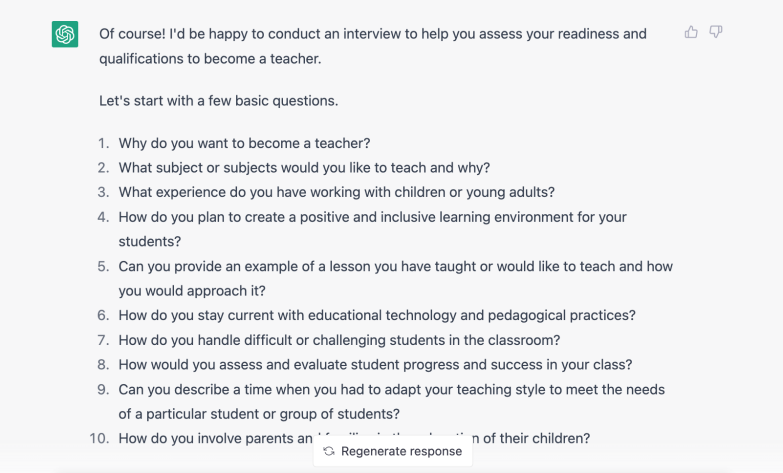The image size is (783, 473).
Task: Click the list number 10 marker
Action: click(99, 439)
